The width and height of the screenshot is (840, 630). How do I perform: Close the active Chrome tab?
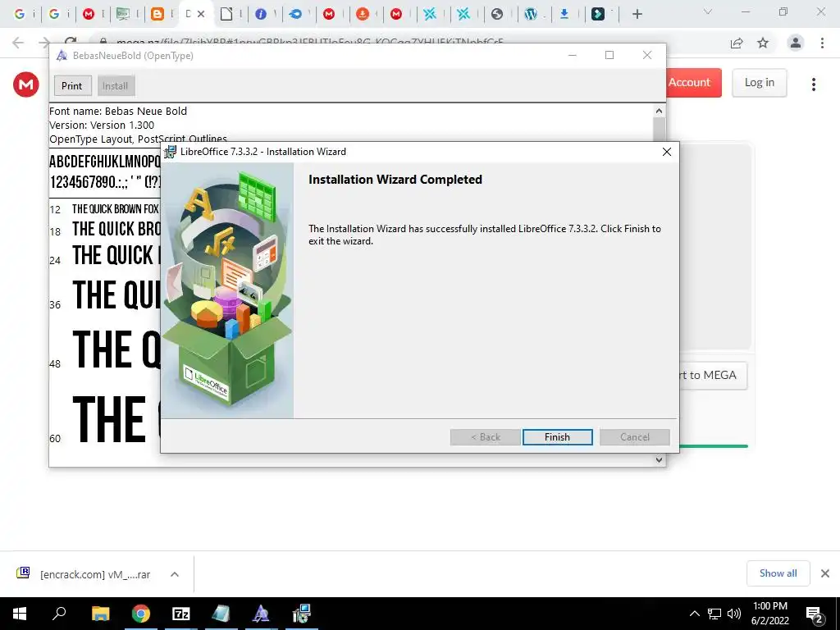[x=201, y=14]
